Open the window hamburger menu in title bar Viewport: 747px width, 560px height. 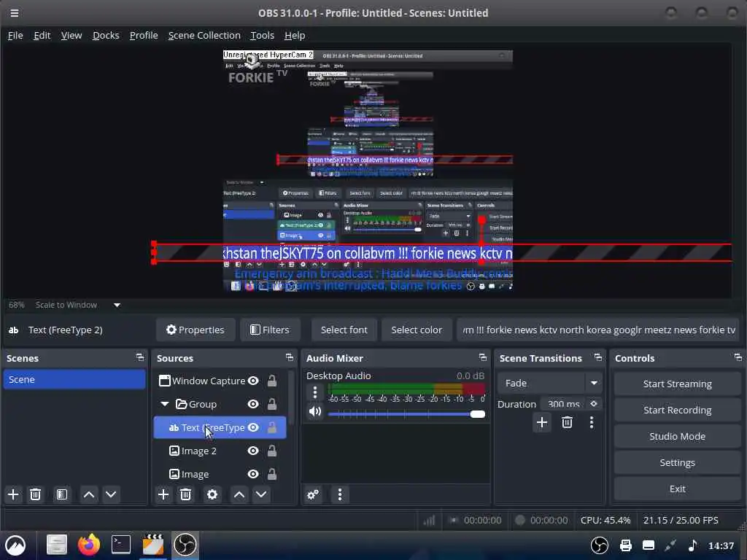[15, 13]
